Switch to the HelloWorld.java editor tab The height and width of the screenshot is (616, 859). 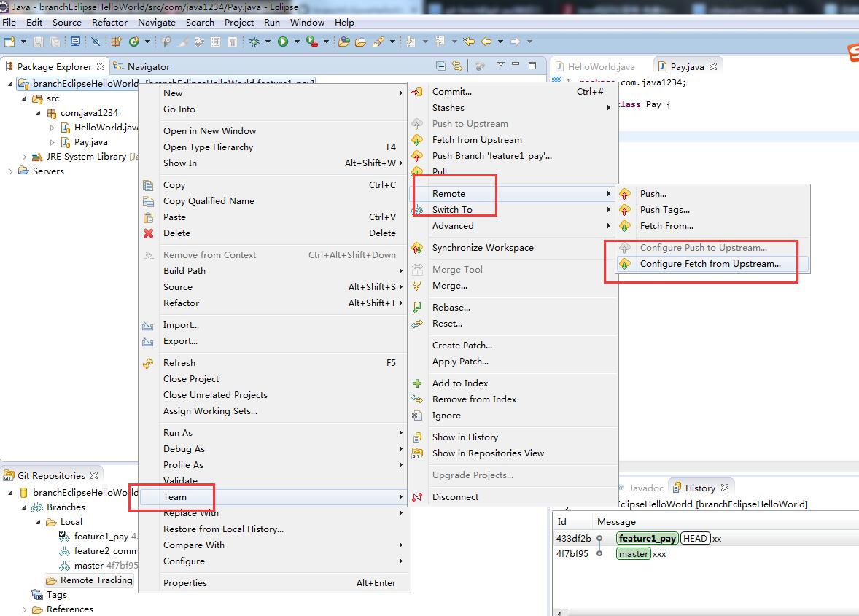596,67
